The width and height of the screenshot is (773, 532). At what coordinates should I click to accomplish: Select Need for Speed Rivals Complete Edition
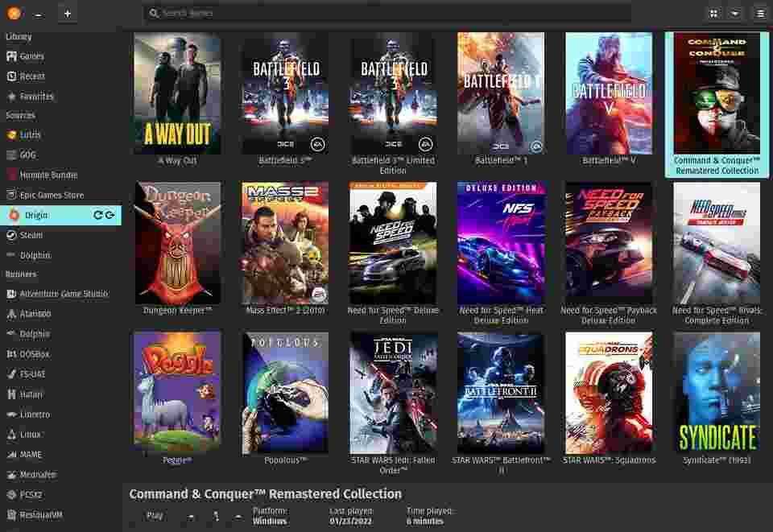tap(717, 243)
